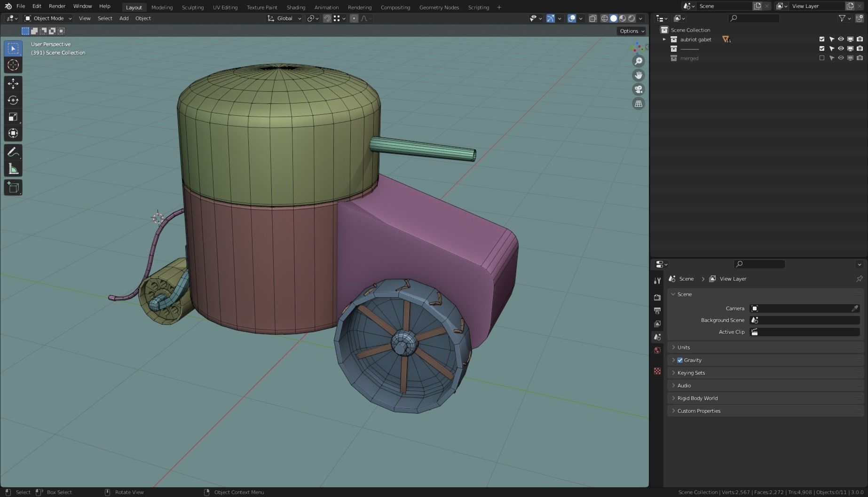Open the Render properties tab
This screenshot has width=868, height=497.
tap(657, 297)
